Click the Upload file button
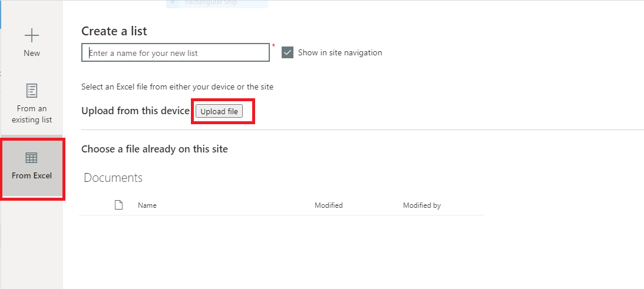644x289 pixels. pyautogui.click(x=219, y=111)
